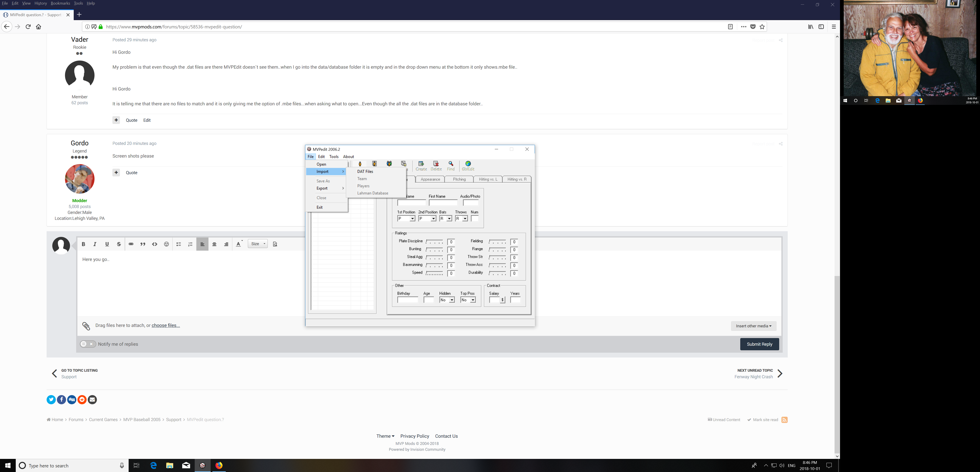This screenshot has width=980, height=472.
Task: Open the text color dropdown in editor
Action: 239,244
